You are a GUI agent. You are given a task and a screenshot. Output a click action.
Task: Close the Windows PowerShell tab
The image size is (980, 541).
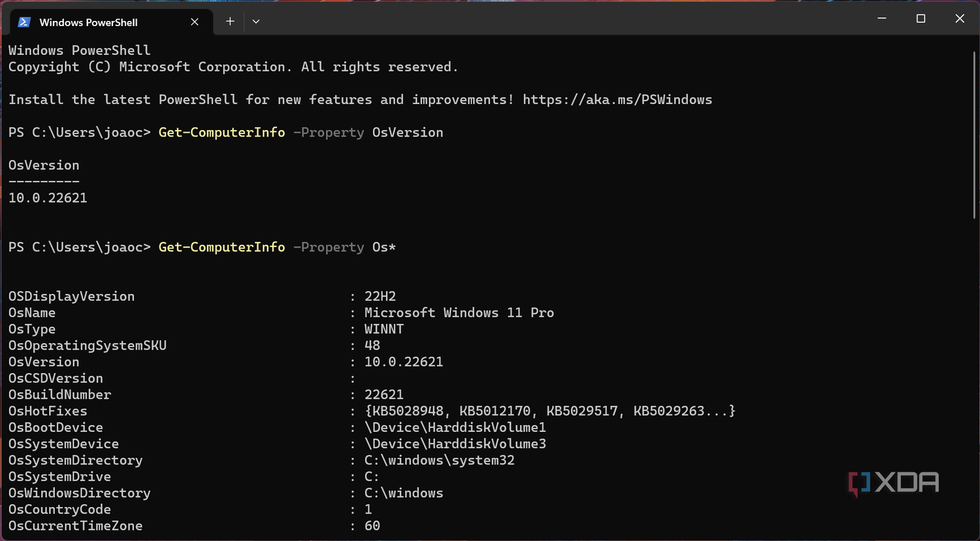click(195, 22)
